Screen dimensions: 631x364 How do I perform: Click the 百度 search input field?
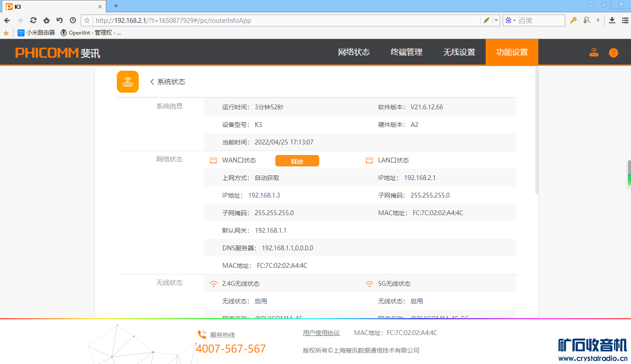(x=540, y=20)
